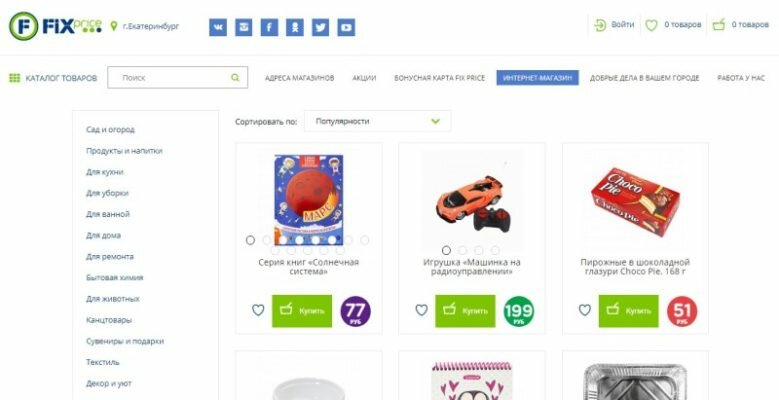Screen dimensions: 779x400
Task: Click the search magnifier icon
Action: pos(235,78)
